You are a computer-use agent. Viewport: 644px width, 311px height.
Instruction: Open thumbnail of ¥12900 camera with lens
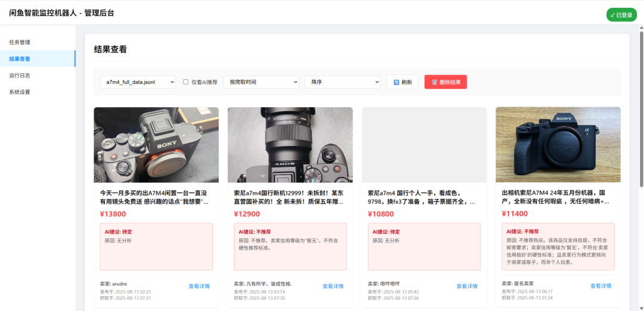click(290, 145)
